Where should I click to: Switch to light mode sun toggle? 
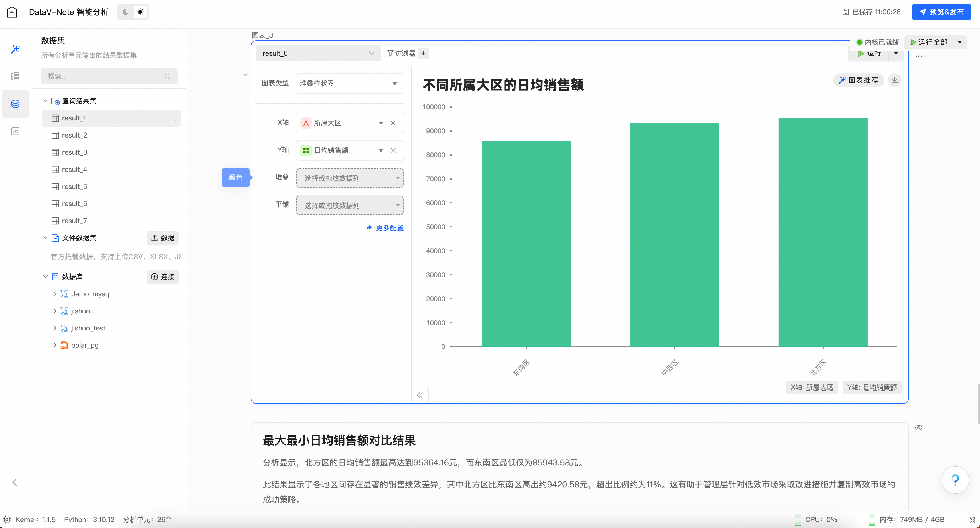click(140, 12)
